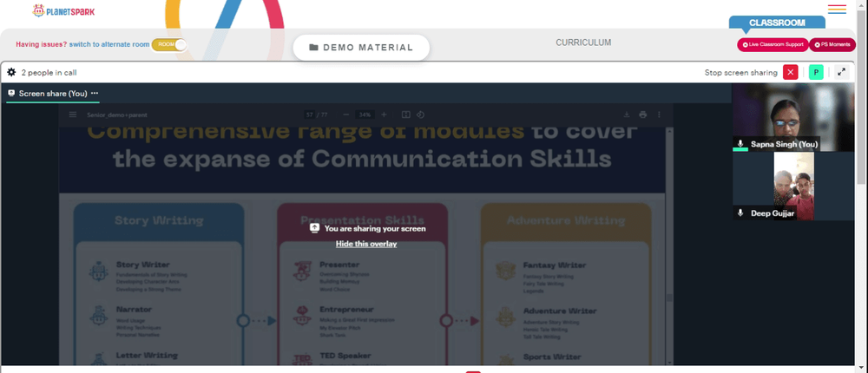The height and width of the screenshot is (373, 868).
Task: Click switch to alternate room link
Action: (109, 44)
